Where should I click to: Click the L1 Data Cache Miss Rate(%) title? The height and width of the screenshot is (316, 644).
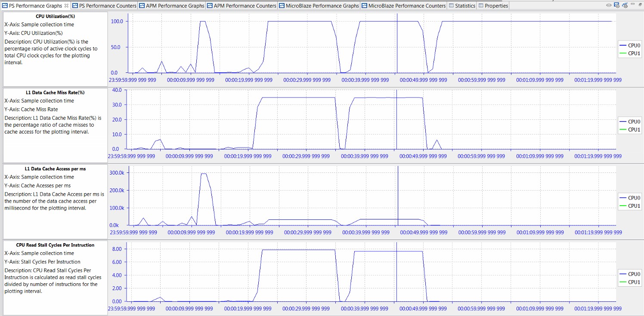tap(56, 92)
